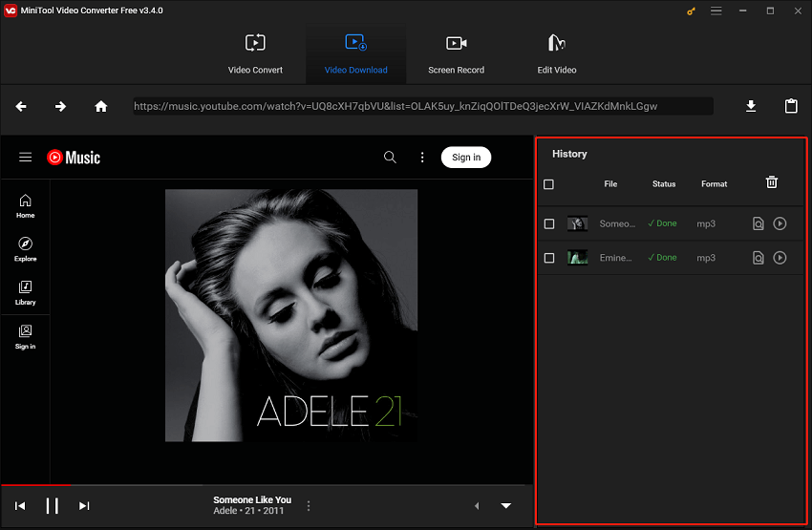Open the key upgrade icon in the title bar
The width and height of the screenshot is (812, 530).
[691, 11]
